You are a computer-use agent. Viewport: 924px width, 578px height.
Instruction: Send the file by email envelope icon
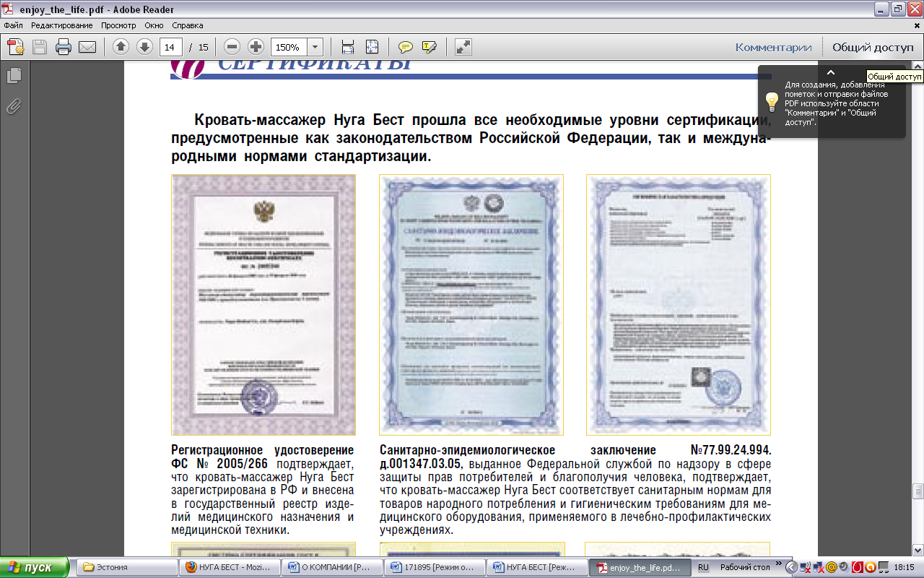pyautogui.click(x=87, y=48)
